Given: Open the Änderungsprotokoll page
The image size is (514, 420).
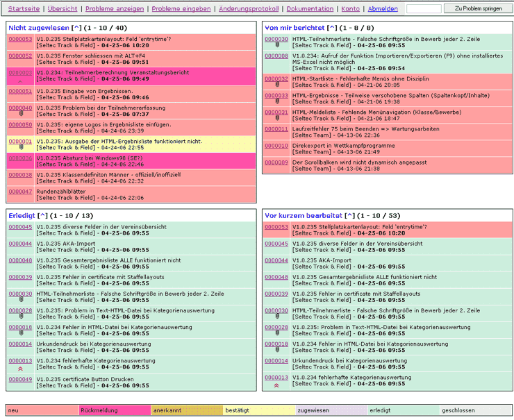Looking at the screenshot, I should (249, 9).
